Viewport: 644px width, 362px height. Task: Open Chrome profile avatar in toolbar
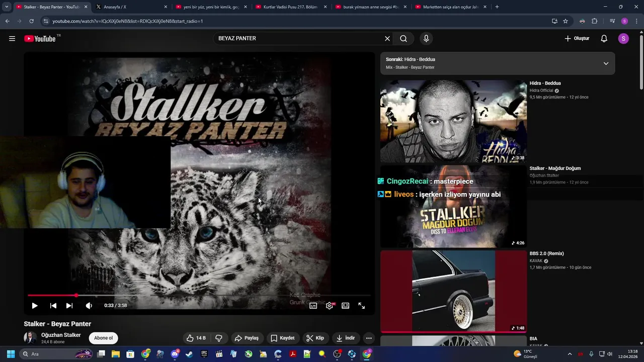[624, 21]
